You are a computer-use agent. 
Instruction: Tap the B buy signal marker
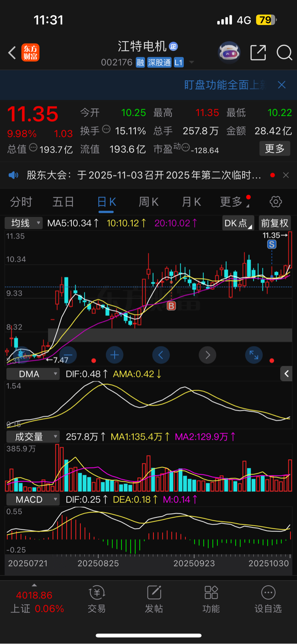coord(171,306)
